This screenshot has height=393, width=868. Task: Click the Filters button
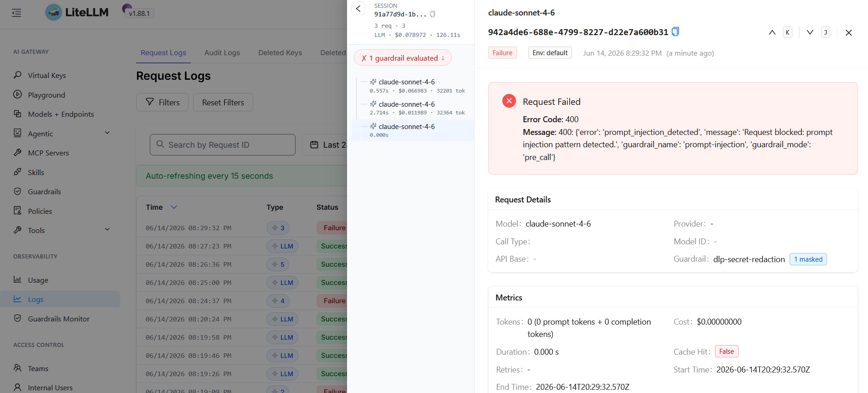[x=162, y=102]
